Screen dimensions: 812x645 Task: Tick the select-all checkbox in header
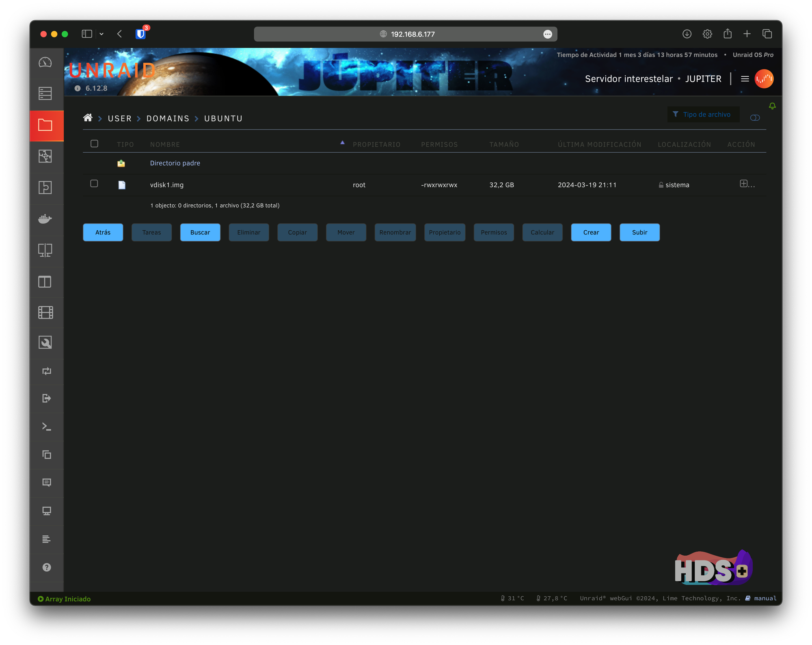pyautogui.click(x=94, y=144)
